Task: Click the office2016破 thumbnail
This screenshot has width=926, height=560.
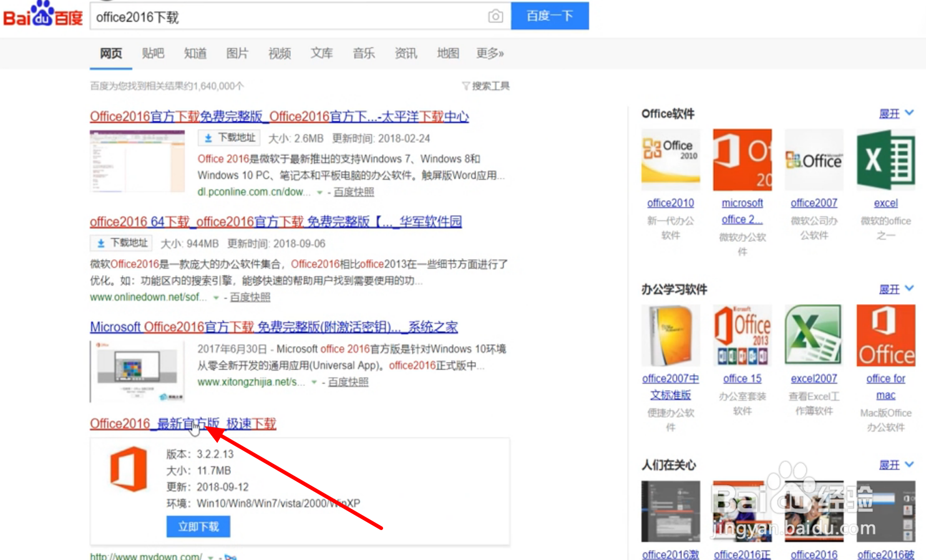Action: [886, 511]
